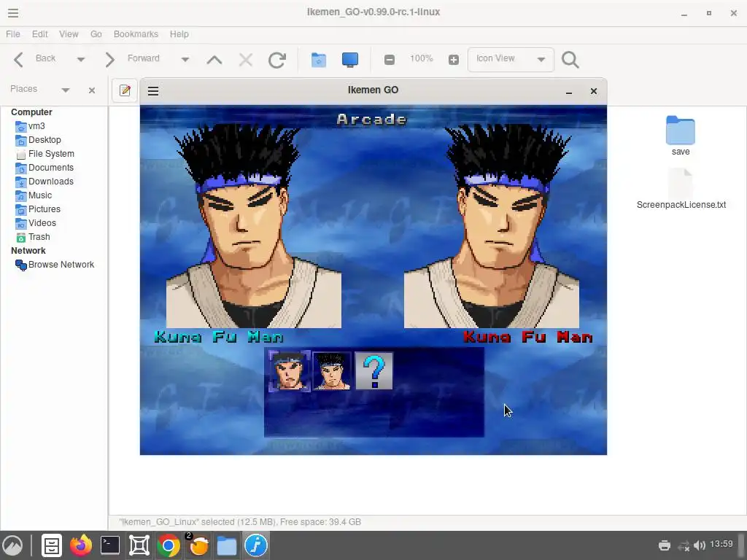Click the Arcade mode title
This screenshot has width=747, height=560.
pos(372,119)
